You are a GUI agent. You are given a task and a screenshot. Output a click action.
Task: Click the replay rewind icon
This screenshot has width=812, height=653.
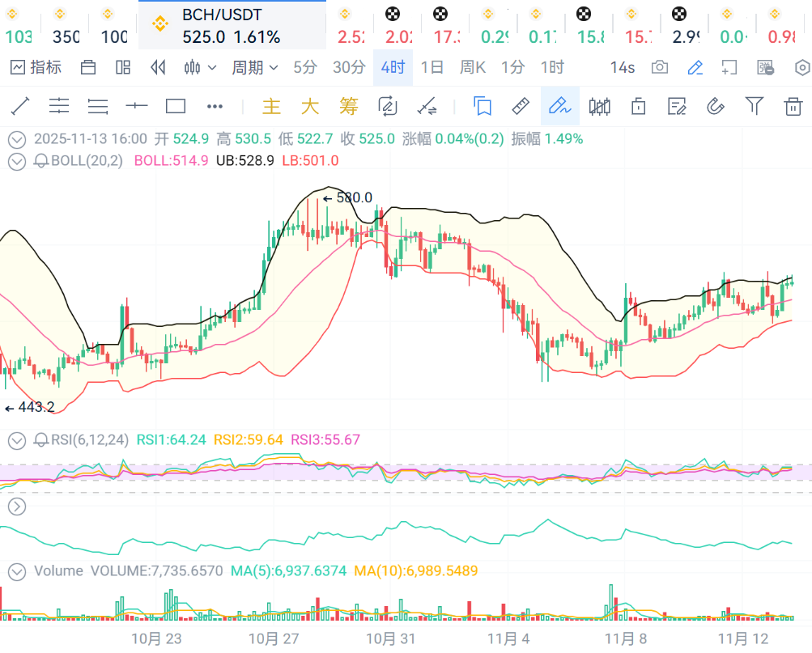click(159, 67)
